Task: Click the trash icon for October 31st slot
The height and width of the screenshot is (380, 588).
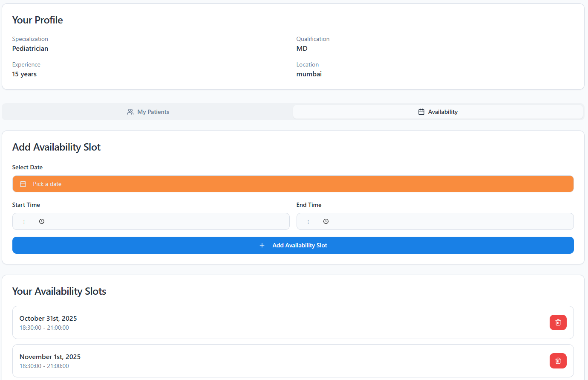Action: (x=558, y=322)
